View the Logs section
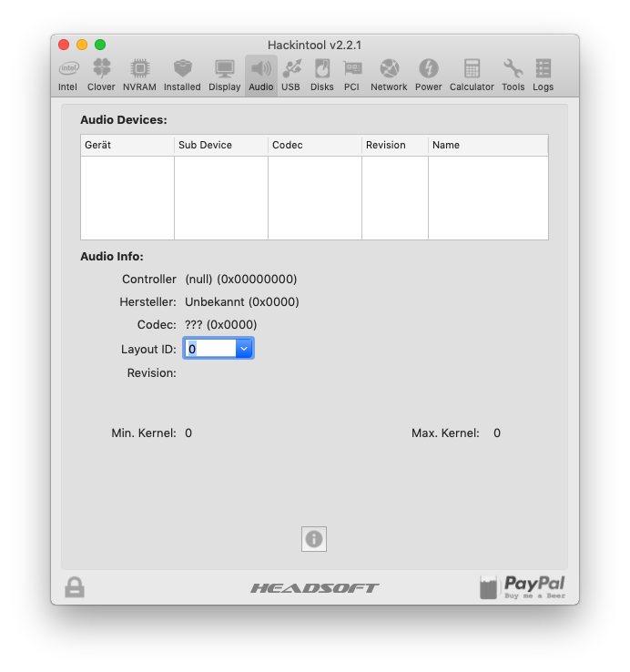The width and height of the screenshot is (630, 672). (x=543, y=76)
